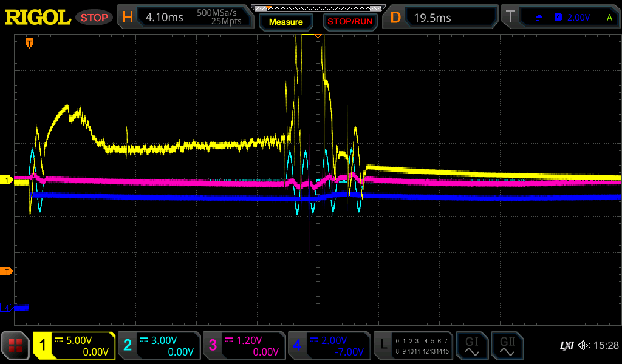Open the GII waveform generator

click(x=506, y=345)
